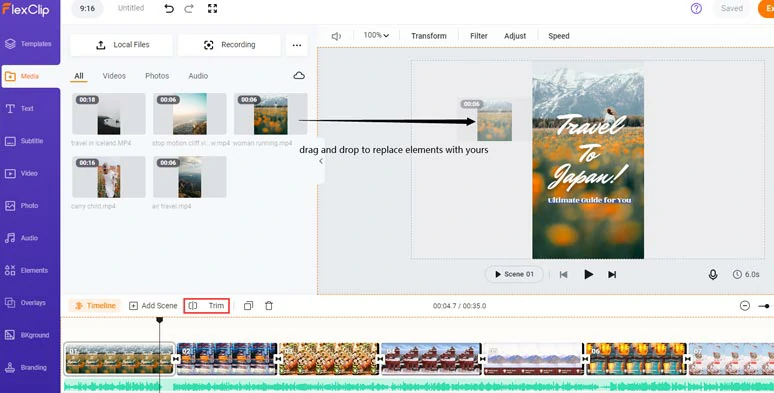Click the Untitled project name field

[131, 8]
